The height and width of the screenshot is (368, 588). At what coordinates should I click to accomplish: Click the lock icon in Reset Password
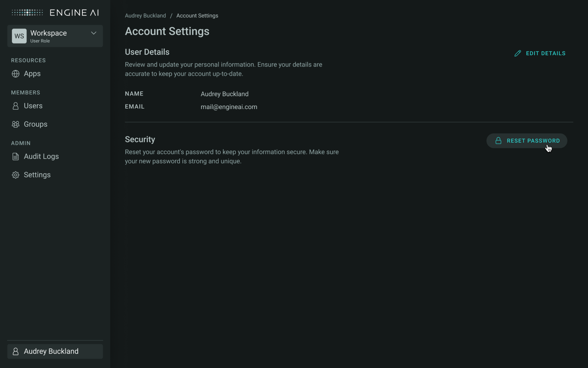(x=498, y=141)
